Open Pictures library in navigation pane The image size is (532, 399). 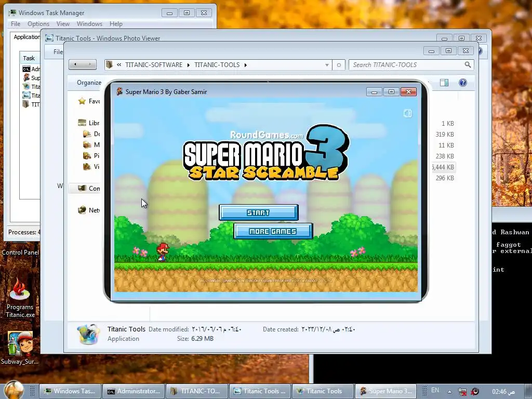[x=91, y=156]
